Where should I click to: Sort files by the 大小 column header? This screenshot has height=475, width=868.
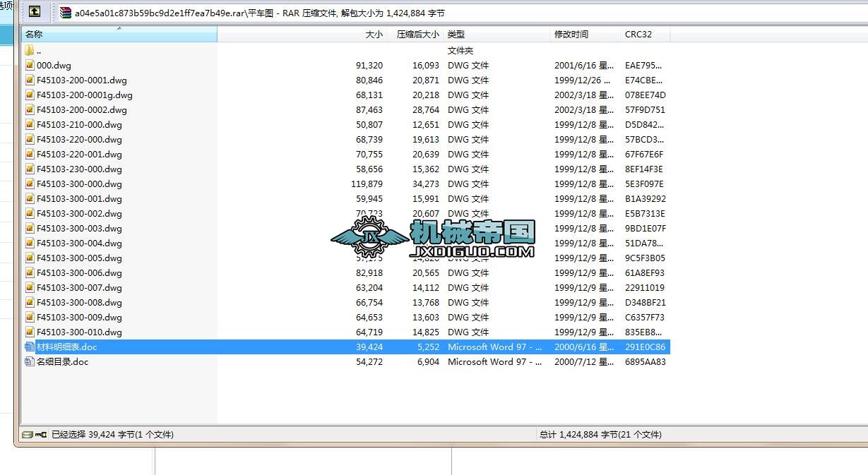pos(302,34)
